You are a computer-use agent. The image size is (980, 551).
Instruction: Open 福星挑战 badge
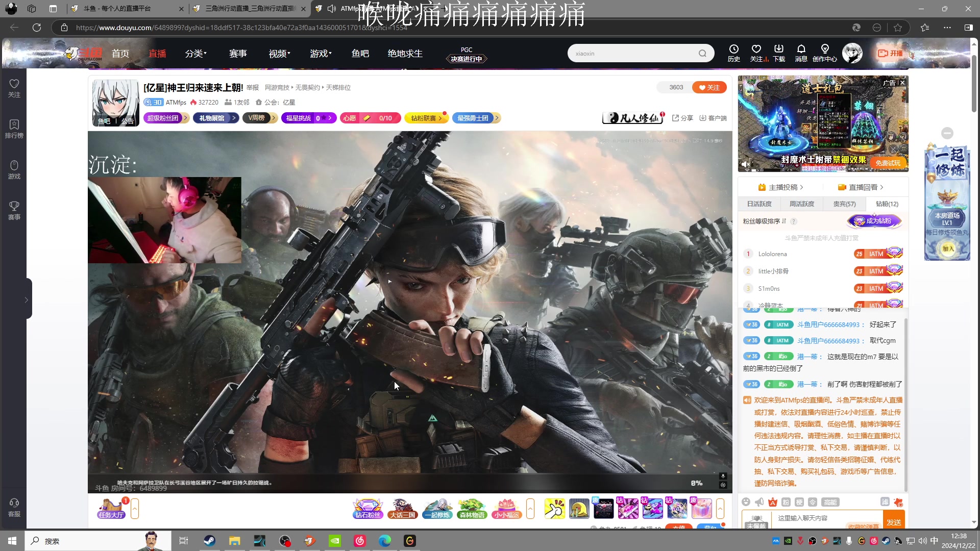(309, 118)
